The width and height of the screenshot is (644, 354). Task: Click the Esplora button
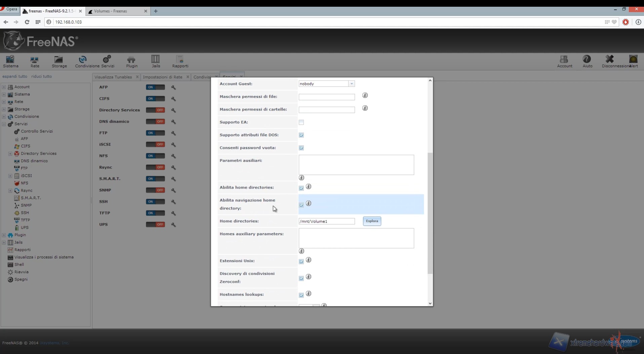(372, 221)
